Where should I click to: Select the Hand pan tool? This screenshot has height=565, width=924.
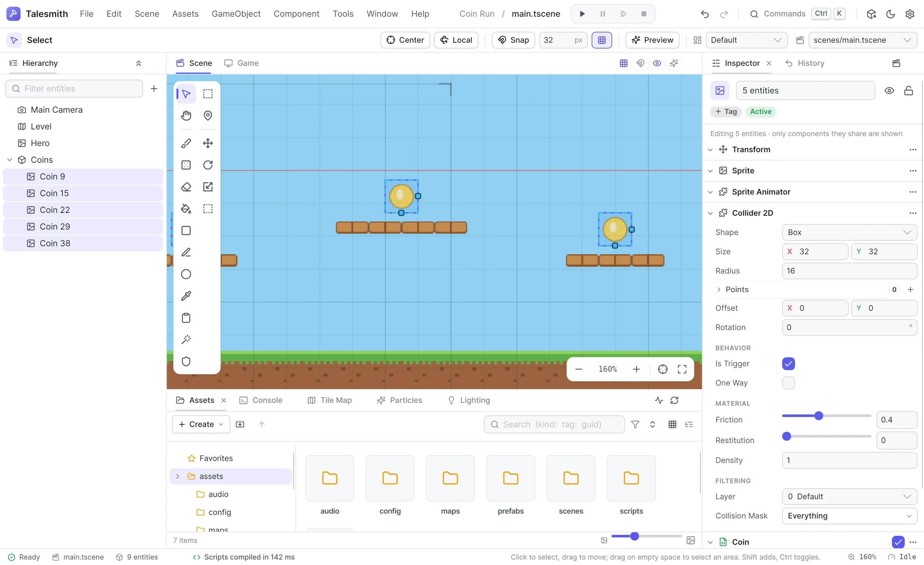coord(186,115)
